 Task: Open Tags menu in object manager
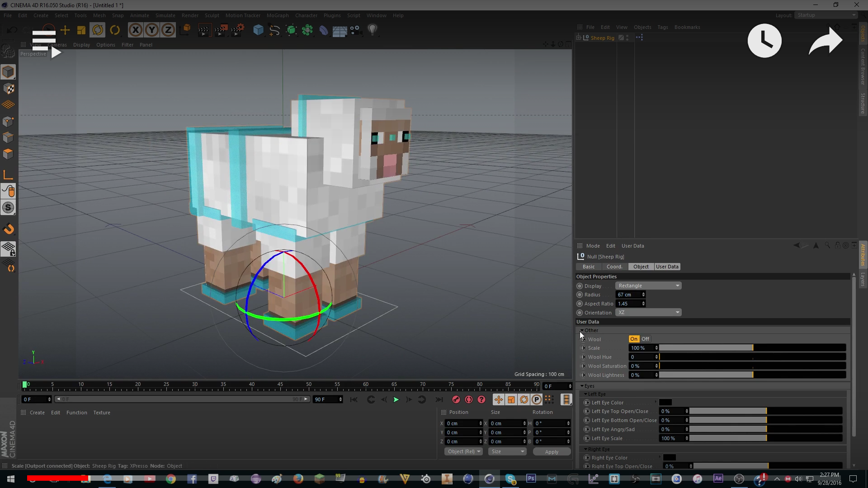pyautogui.click(x=662, y=27)
